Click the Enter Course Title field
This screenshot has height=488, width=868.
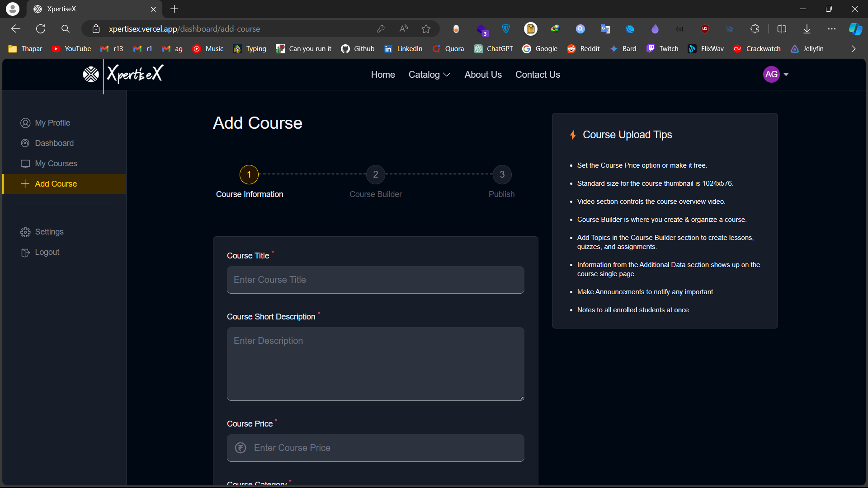375,280
